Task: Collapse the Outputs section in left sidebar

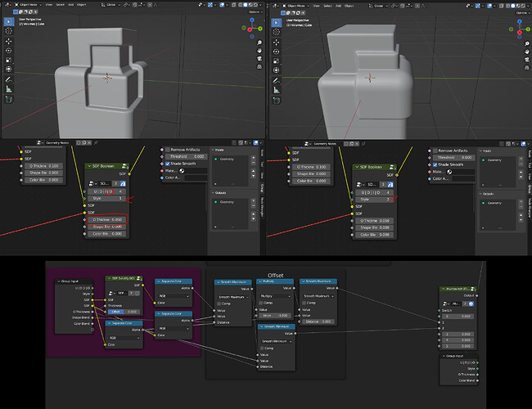Action: (x=214, y=192)
